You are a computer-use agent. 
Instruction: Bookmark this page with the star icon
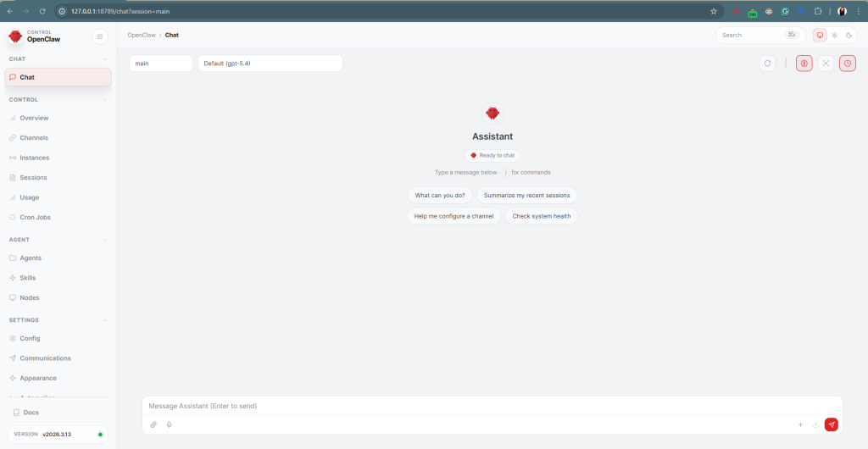click(x=713, y=11)
